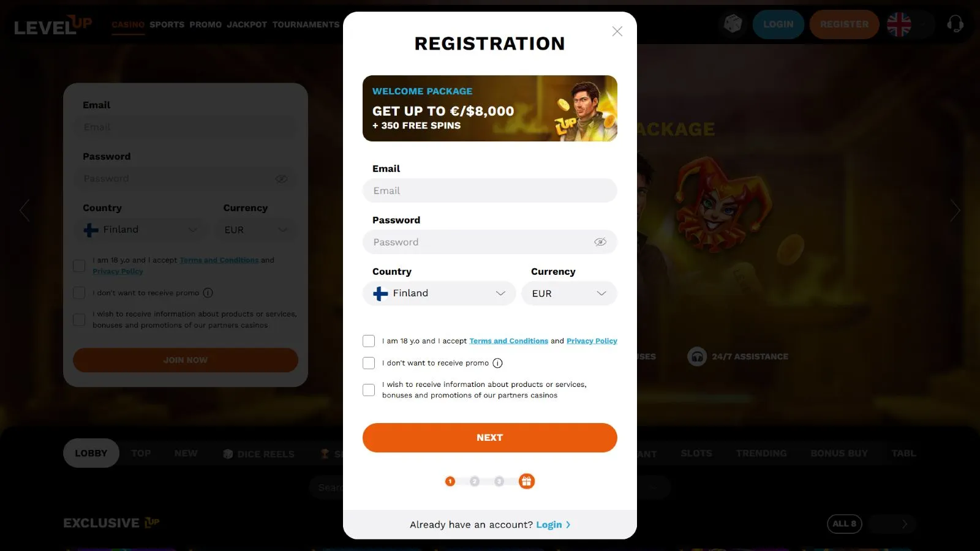Go to previous slide with the left arrow
The height and width of the screenshot is (551, 980).
tap(24, 211)
